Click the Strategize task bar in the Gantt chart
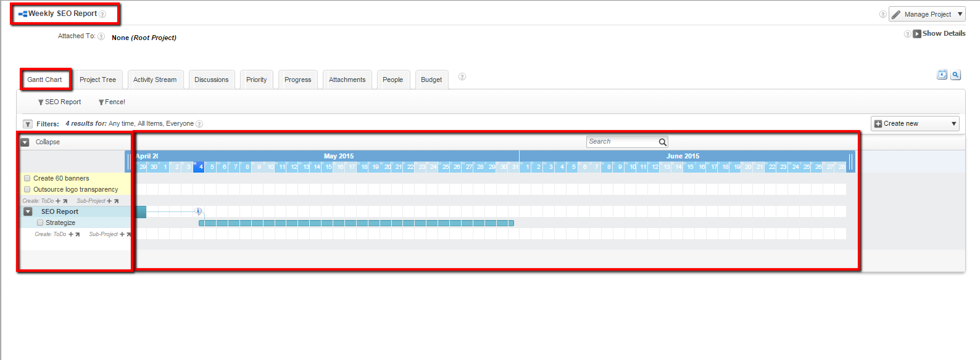Image resolution: width=980 pixels, height=360 pixels. coord(356,223)
